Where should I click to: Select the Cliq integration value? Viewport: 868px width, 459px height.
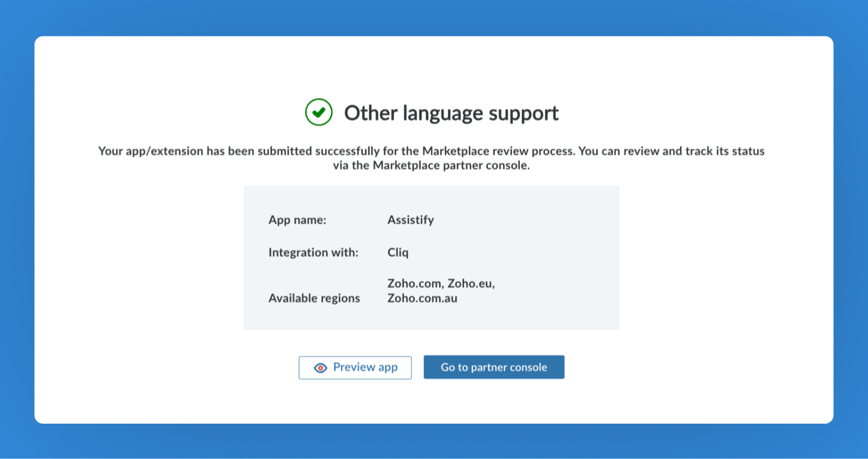(x=398, y=253)
